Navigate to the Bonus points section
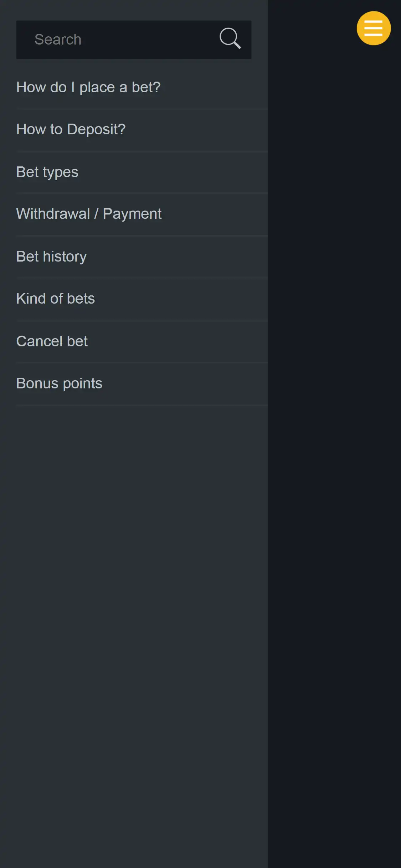This screenshot has height=868, width=401. 60,383
